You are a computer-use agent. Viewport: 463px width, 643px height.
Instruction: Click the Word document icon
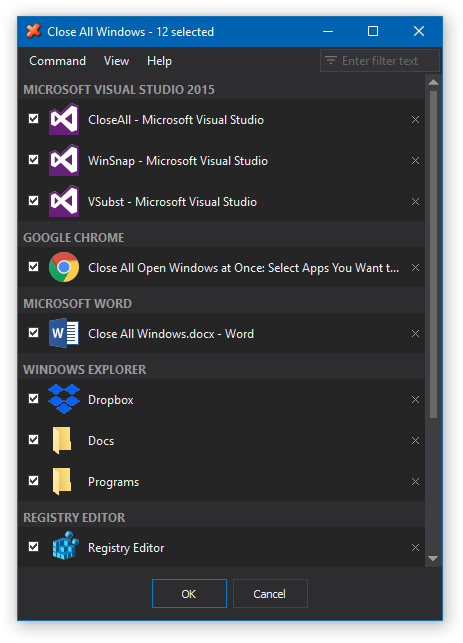tap(64, 333)
